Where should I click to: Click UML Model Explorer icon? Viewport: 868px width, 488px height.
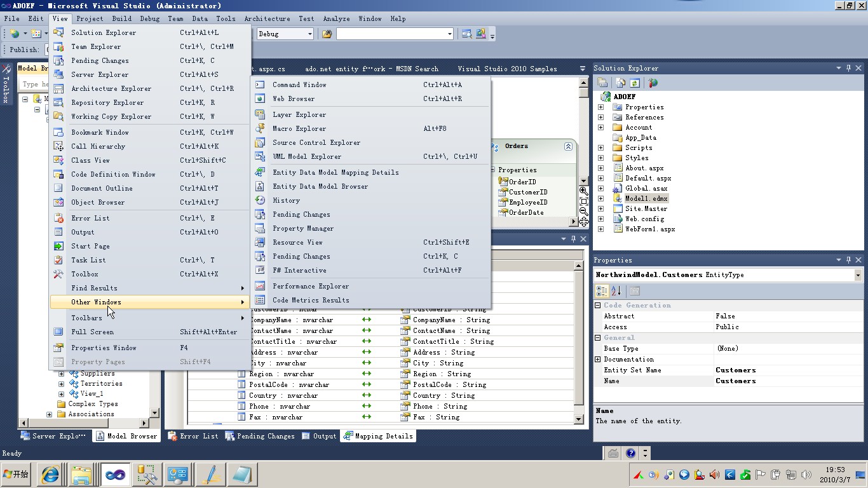point(260,156)
